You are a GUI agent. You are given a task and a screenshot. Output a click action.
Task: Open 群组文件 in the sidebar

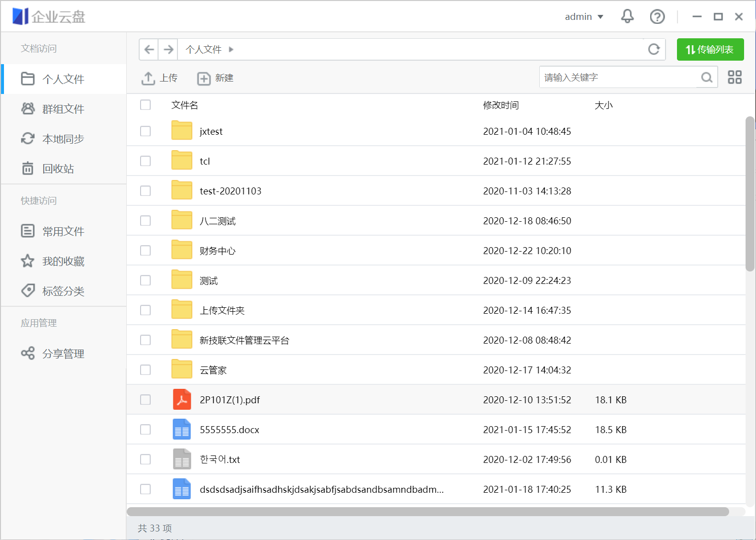coord(64,109)
